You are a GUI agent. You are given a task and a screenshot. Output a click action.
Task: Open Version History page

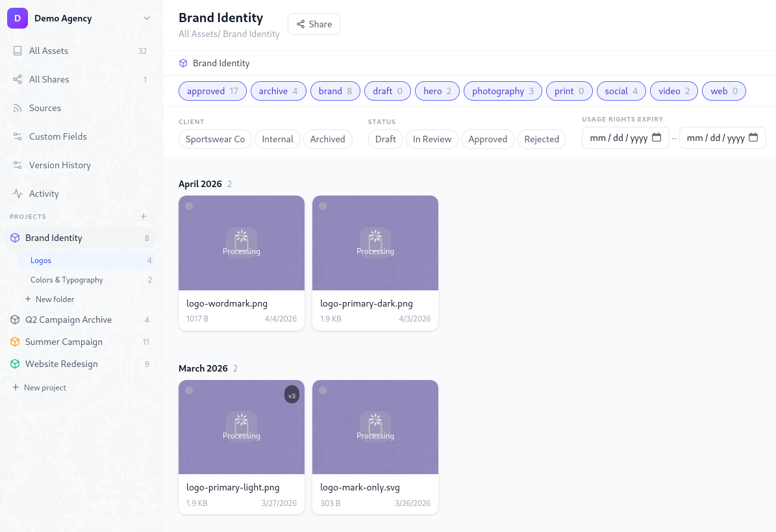80,165
